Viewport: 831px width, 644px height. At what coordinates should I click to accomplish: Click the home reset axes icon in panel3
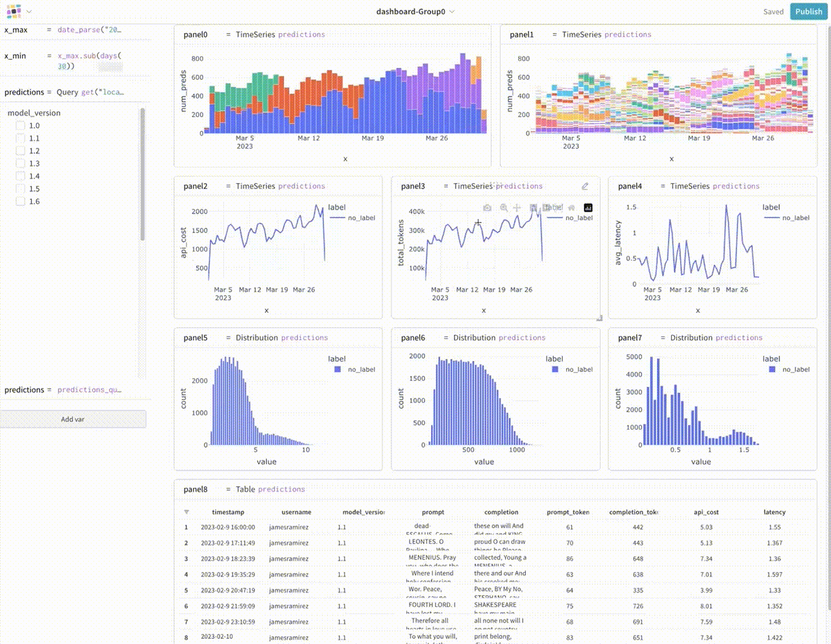pos(571,208)
